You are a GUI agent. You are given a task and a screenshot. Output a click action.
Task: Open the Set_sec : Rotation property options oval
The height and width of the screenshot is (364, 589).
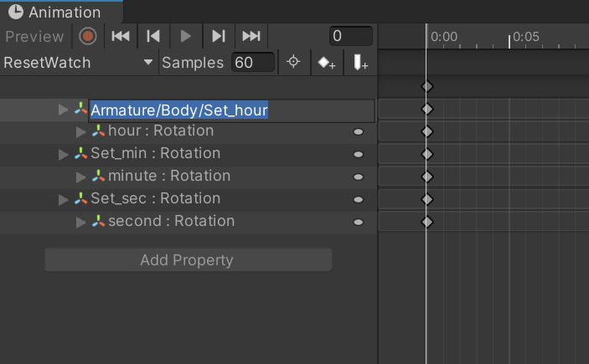359,199
